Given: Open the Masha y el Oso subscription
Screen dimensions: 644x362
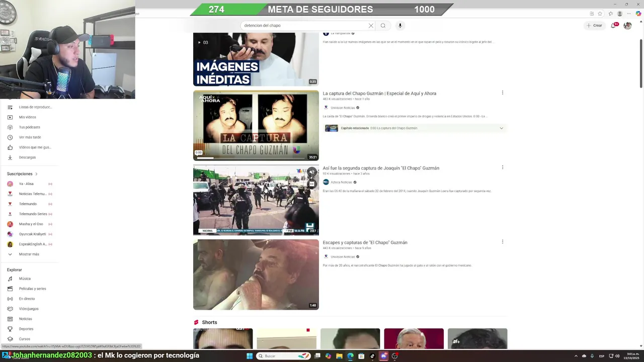Looking at the screenshot, I should pyautogui.click(x=30, y=224).
